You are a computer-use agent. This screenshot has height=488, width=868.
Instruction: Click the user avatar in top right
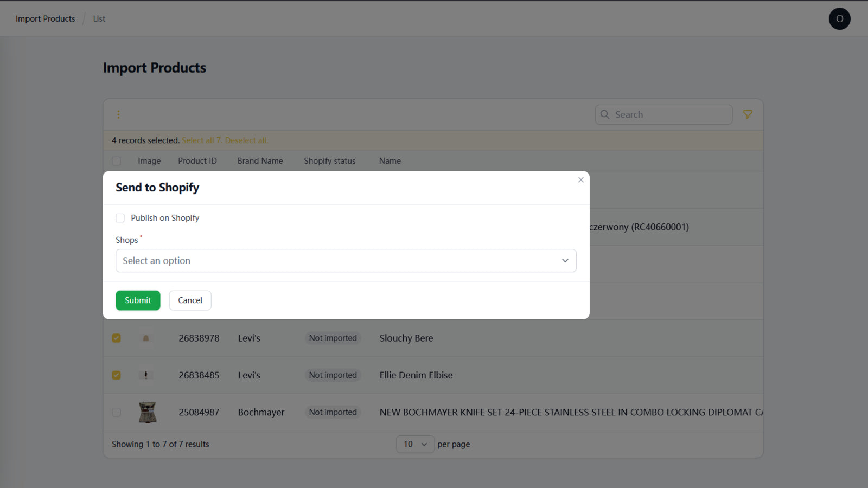pyautogui.click(x=839, y=19)
